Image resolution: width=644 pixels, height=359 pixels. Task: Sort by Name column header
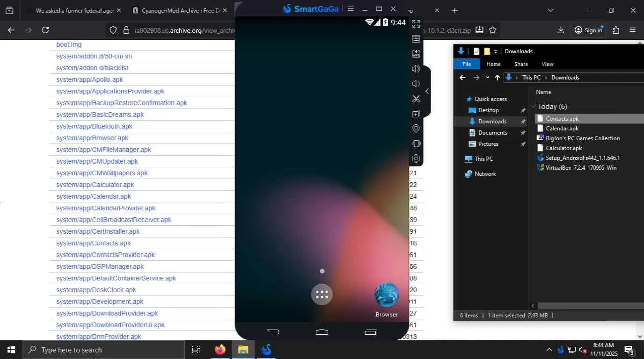pyautogui.click(x=543, y=92)
